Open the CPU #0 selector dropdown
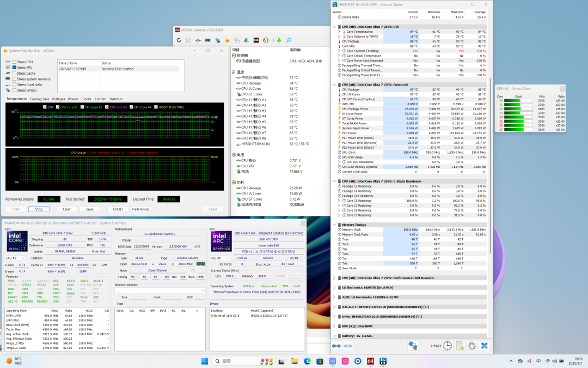 [15, 258]
